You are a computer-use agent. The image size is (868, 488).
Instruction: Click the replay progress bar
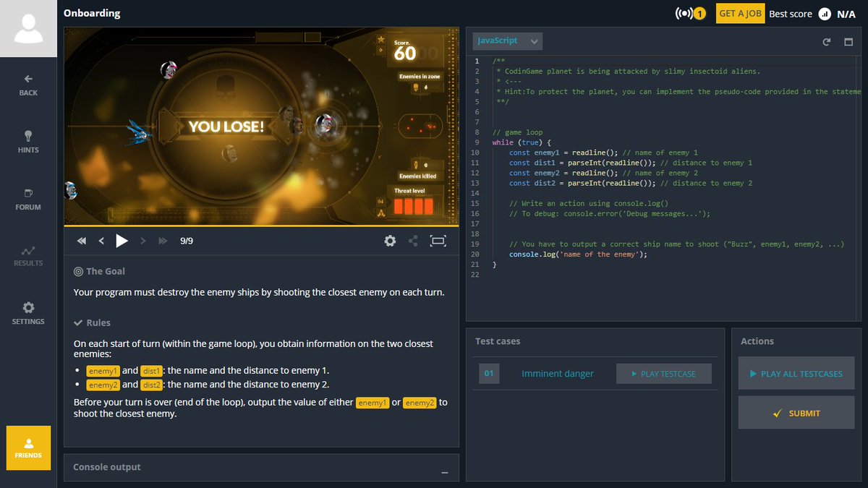click(261, 226)
